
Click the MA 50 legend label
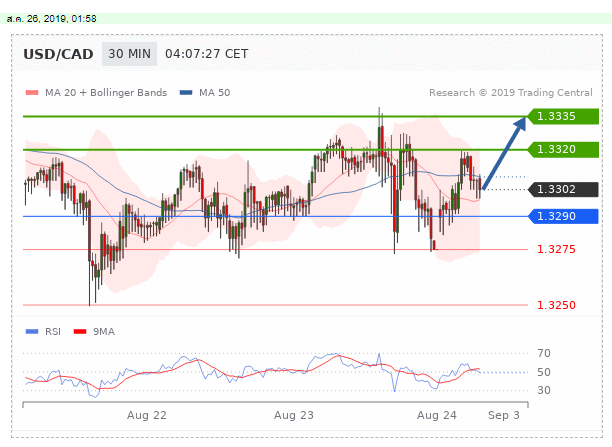(214, 93)
